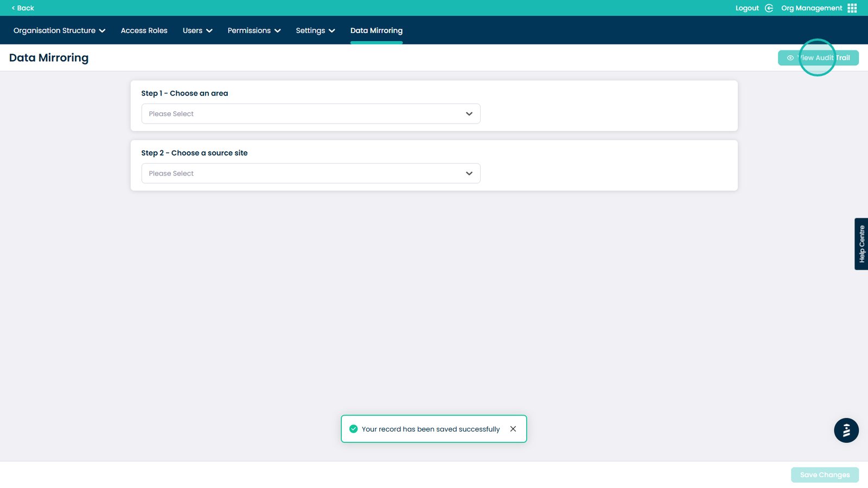Open the Access Roles page

tap(144, 31)
